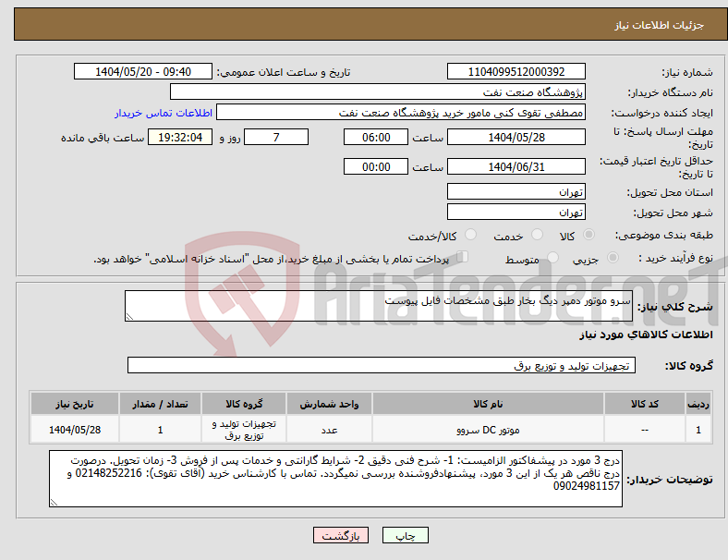Screen dimensions: 728x560
Task: Click the table date cell 1404/05/28
Action: pyautogui.click(x=75, y=430)
